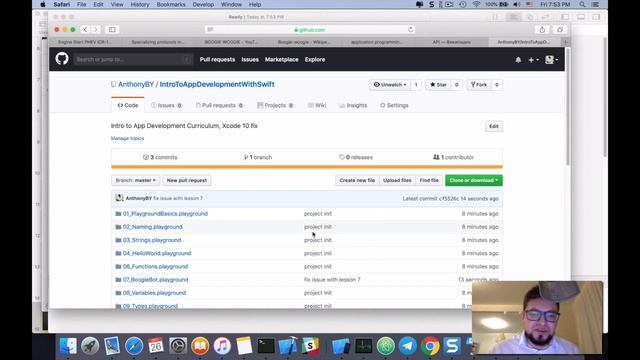Switch to the Issues tab

coord(166,105)
